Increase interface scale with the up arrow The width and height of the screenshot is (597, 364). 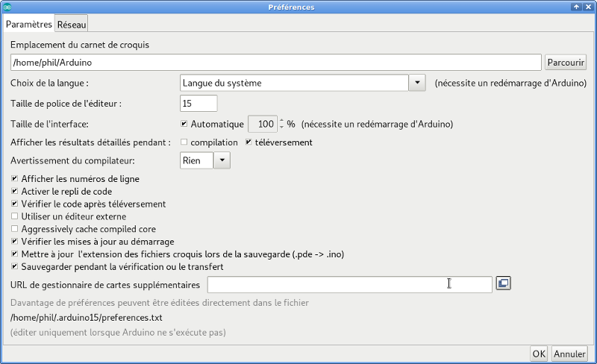pos(281,121)
